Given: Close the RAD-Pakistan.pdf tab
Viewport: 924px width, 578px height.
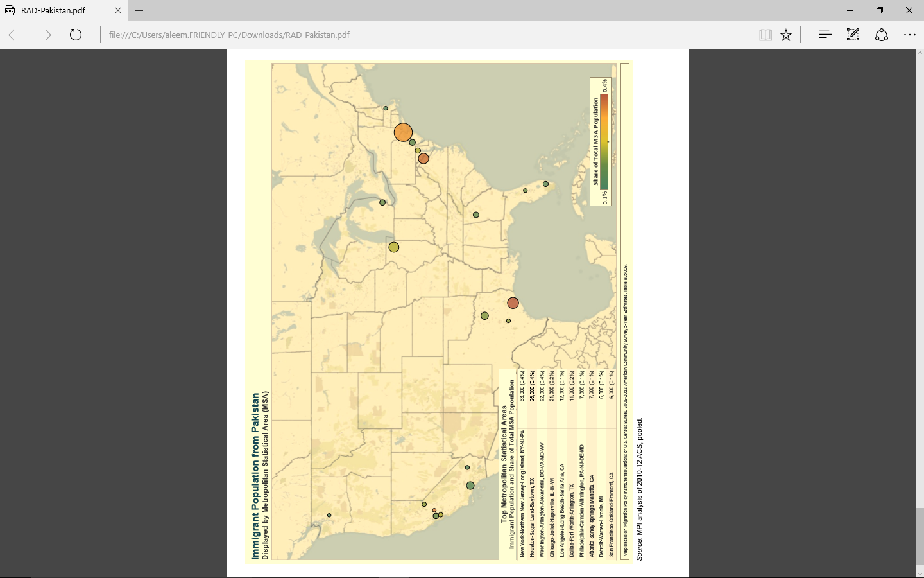Looking at the screenshot, I should 118,10.
